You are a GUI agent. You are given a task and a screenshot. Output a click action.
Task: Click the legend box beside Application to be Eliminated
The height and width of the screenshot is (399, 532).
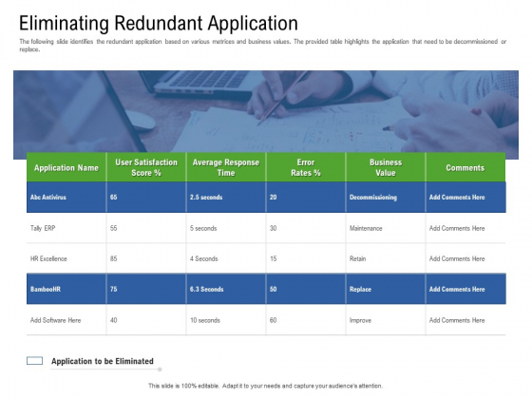click(34, 361)
